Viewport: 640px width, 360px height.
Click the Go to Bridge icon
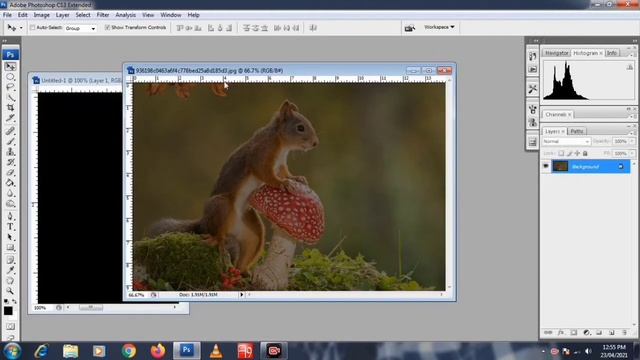409,28
